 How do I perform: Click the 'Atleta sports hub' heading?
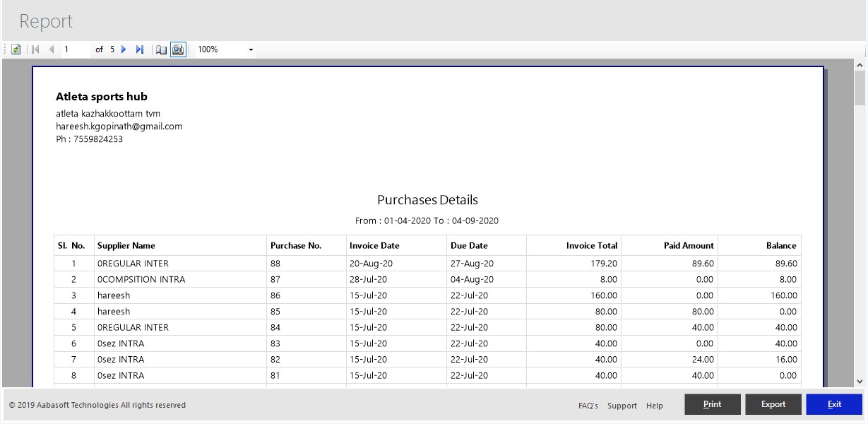[x=102, y=97]
